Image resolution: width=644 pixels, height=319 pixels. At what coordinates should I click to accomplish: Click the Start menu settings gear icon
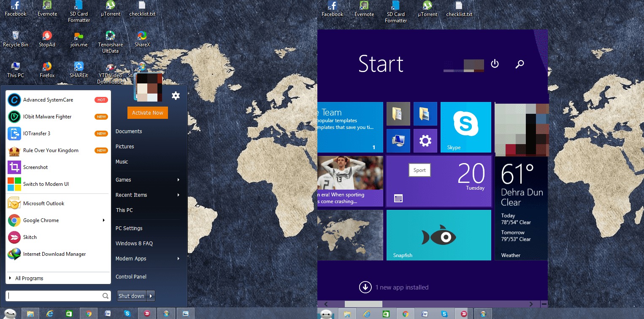[x=176, y=96]
